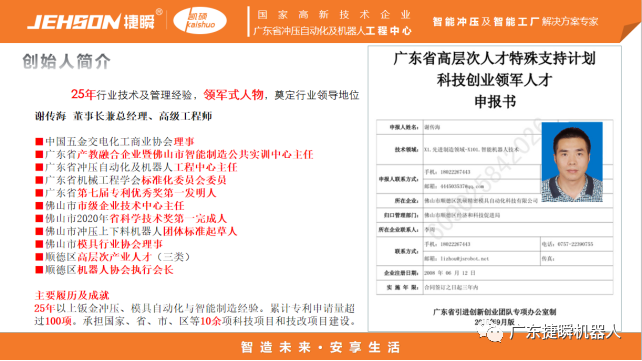This screenshot has width=642, height=361.
Task: Click 智能冲压及智能工厂解决方案专家 slogan
Action: click(515, 21)
